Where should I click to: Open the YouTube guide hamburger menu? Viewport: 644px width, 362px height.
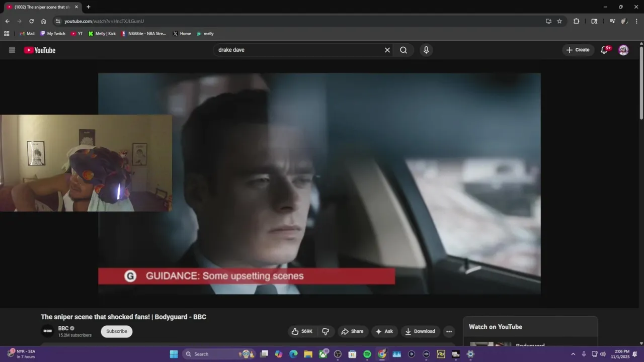[x=12, y=50]
